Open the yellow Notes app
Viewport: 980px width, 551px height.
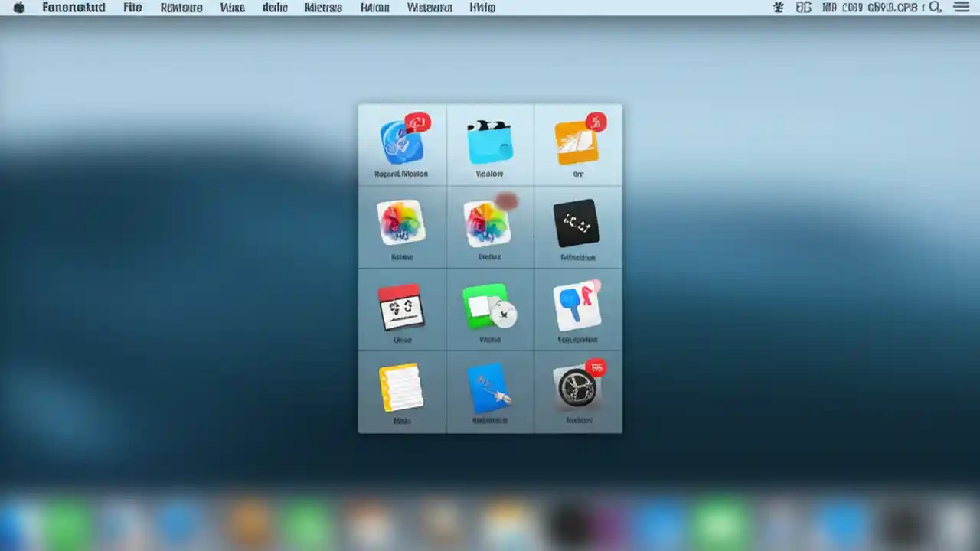pyautogui.click(x=401, y=389)
